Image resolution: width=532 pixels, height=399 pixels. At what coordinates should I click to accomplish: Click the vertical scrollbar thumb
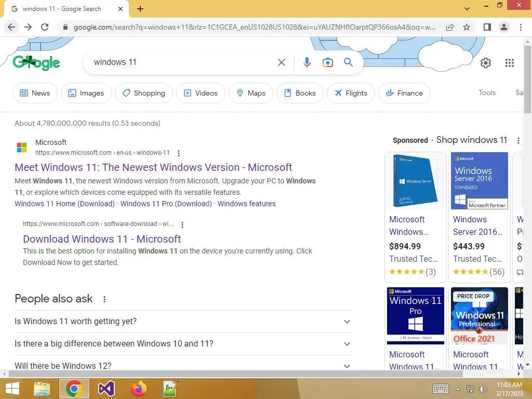coord(527,79)
